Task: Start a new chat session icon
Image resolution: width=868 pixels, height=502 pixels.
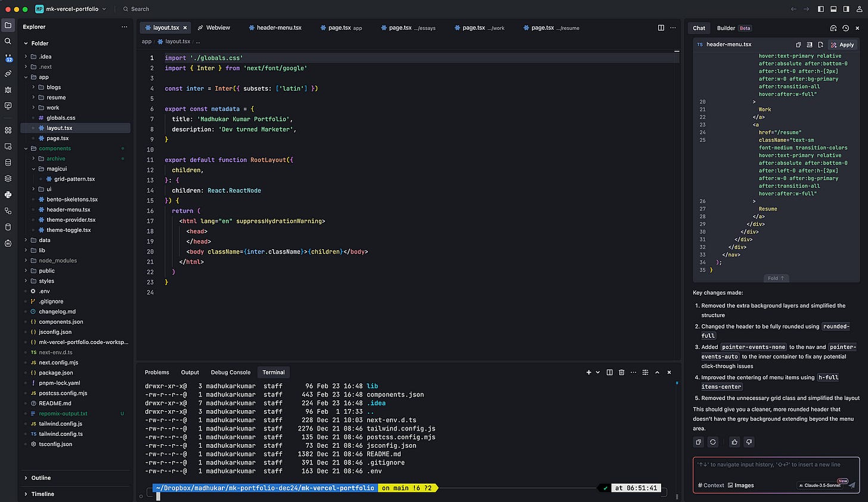Action: pos(833,28)
